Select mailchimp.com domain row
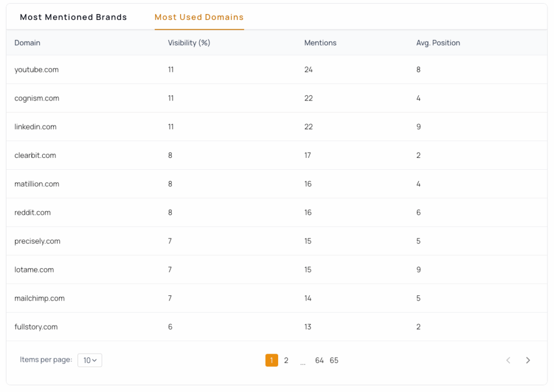554x392 pixels. pos(276,298)
